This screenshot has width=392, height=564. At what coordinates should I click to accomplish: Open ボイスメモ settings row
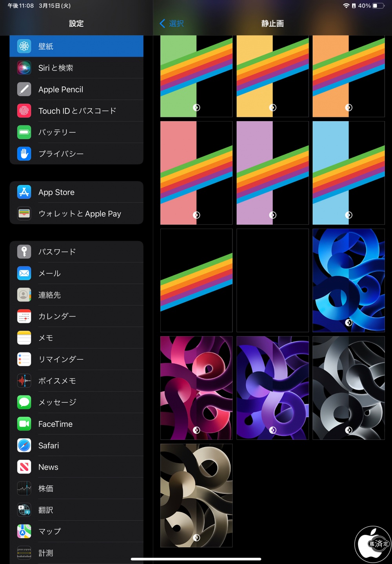tap(76, 381)
